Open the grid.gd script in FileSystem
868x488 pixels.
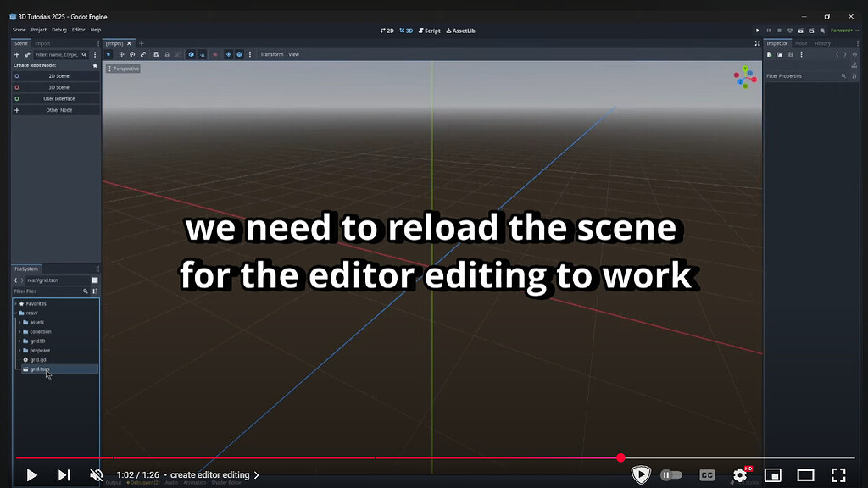click(x=38, y=359)
